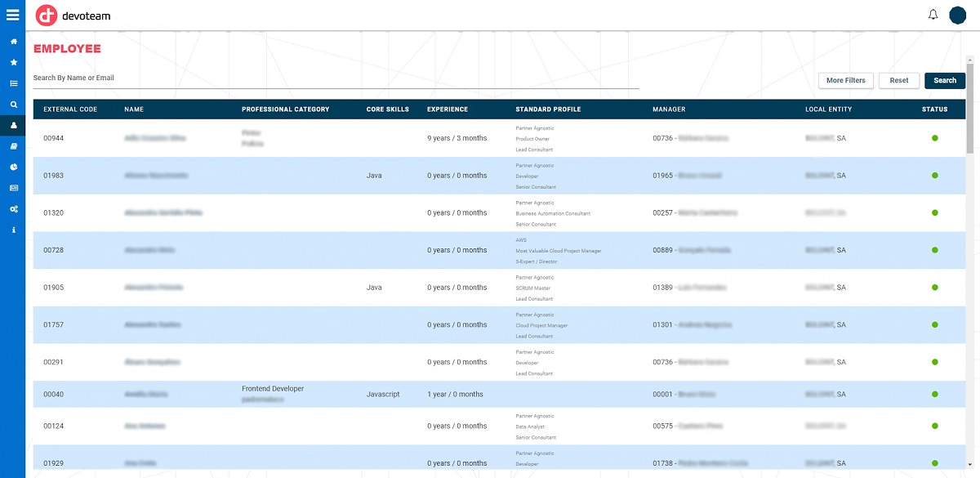Viewport: 980px width, 478px height.
Task: Open favorites star icon in sidebar
Action: 13,62
